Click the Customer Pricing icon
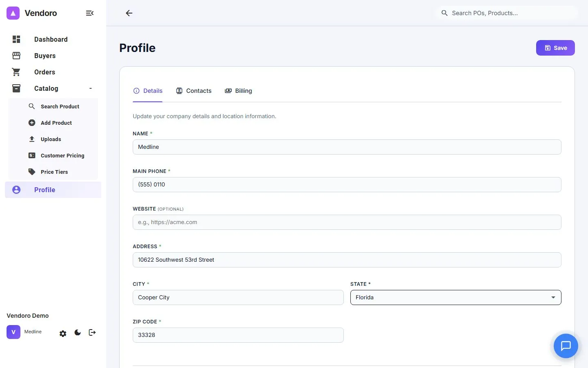Screen dimensions: 588x368 pyautogui.click(x=32, y=155)
